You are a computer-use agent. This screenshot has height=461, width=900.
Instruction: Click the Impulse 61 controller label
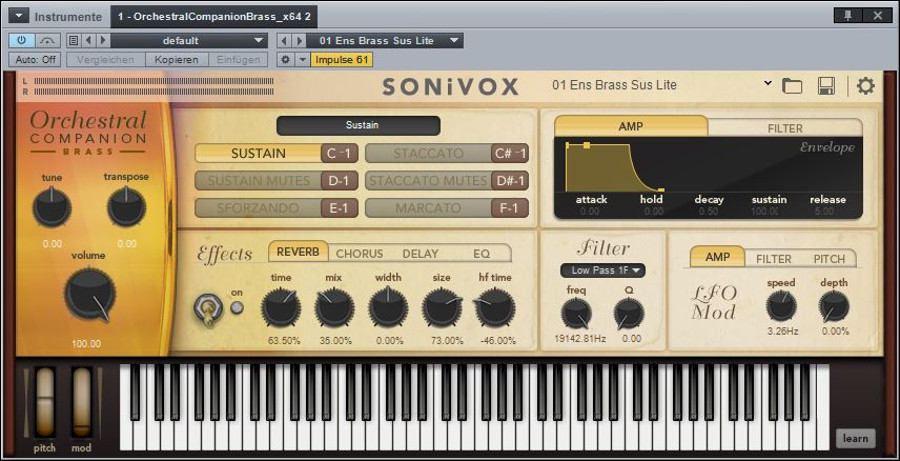(342, 59)
